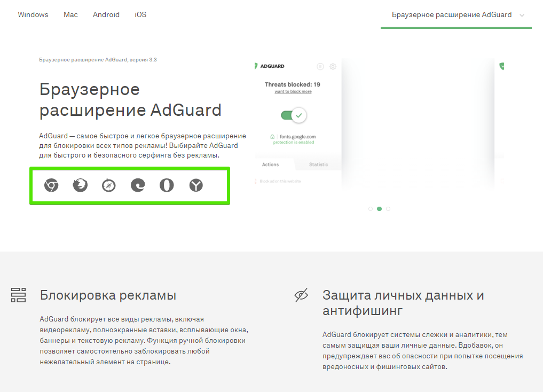
Task: Click the ad blocking section icon
Action: [x=18, y=295]
